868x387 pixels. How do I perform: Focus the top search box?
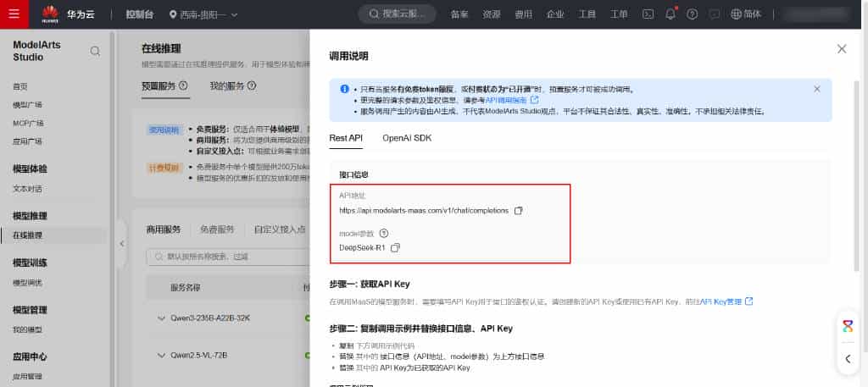[397, 14]
